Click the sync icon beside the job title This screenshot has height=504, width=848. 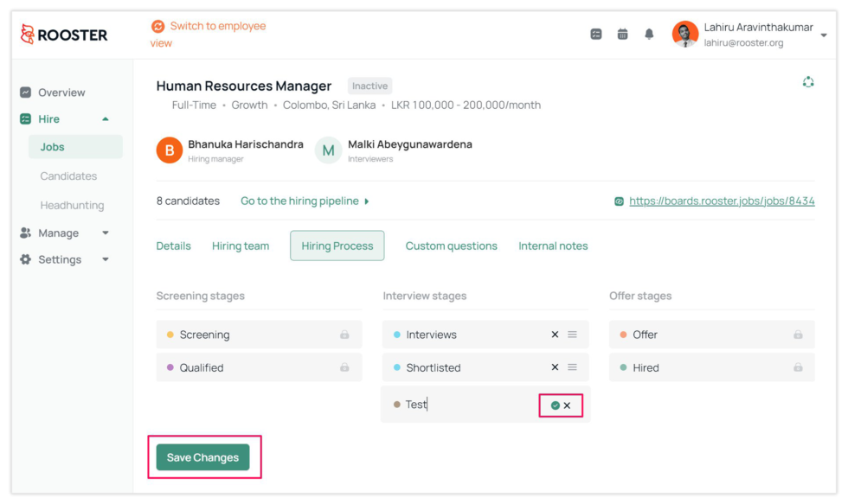pos(808,80)
